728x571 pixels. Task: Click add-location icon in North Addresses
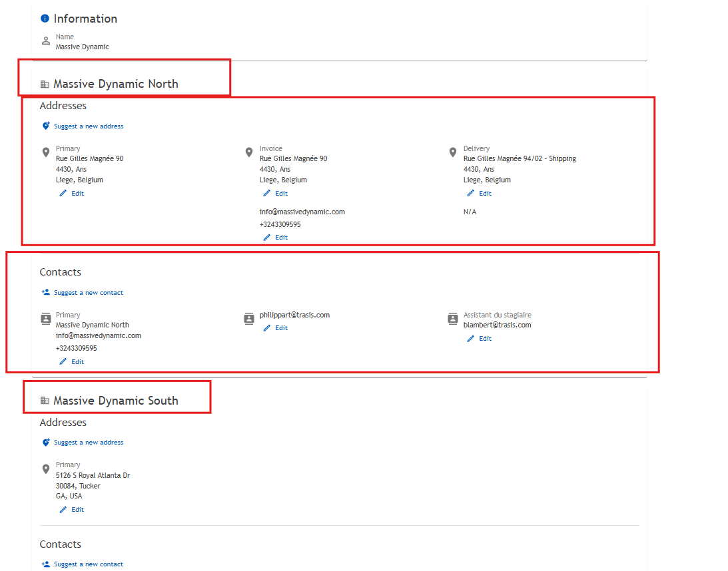[45, 126]
